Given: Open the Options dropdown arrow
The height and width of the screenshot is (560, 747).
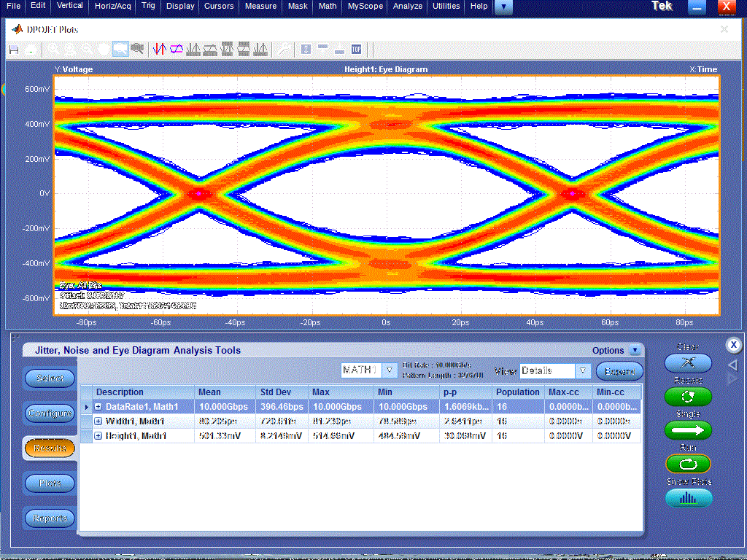Looking at the screenshot, I should [x=635, y=350].
